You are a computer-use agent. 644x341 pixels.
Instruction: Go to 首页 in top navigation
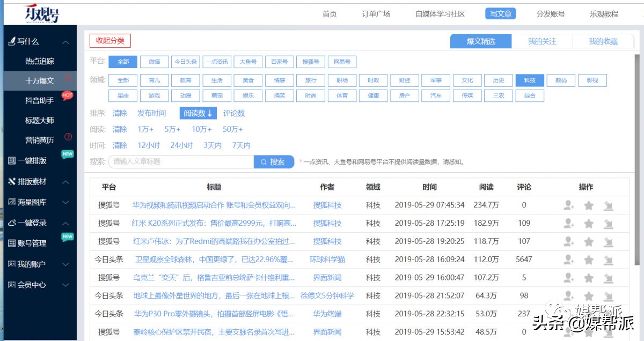click(x=330, y=14)
